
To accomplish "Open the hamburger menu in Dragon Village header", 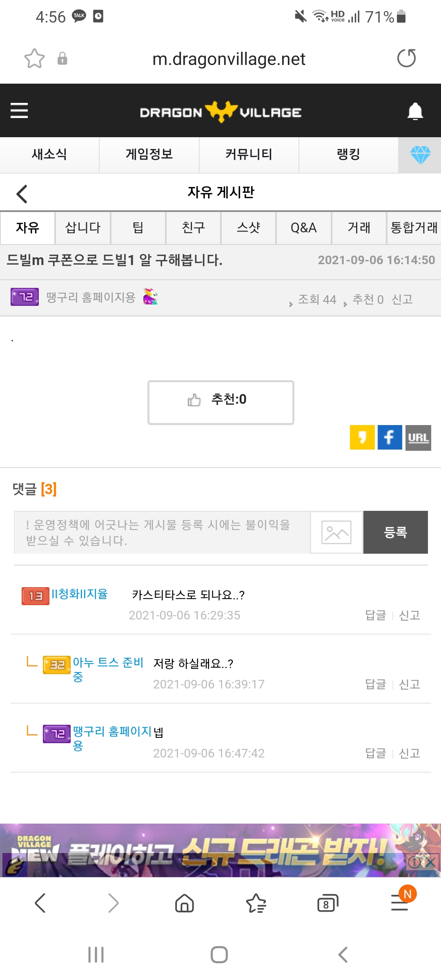I will (x=19, y=111).
